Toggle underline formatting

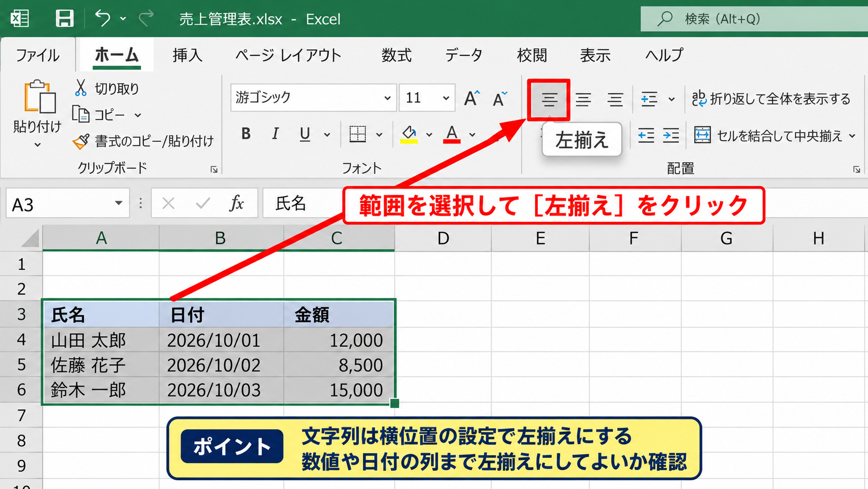305,134
